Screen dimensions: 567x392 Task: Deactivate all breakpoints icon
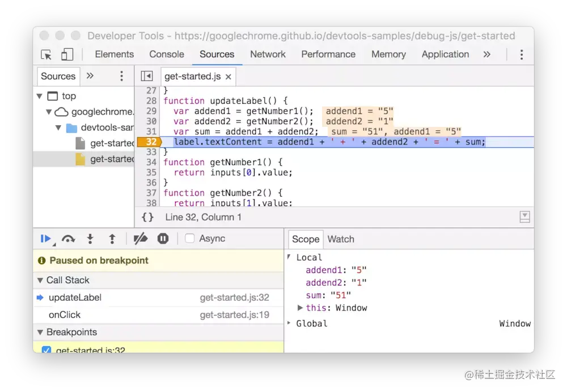pyautogui.click(x=140, y=239)
